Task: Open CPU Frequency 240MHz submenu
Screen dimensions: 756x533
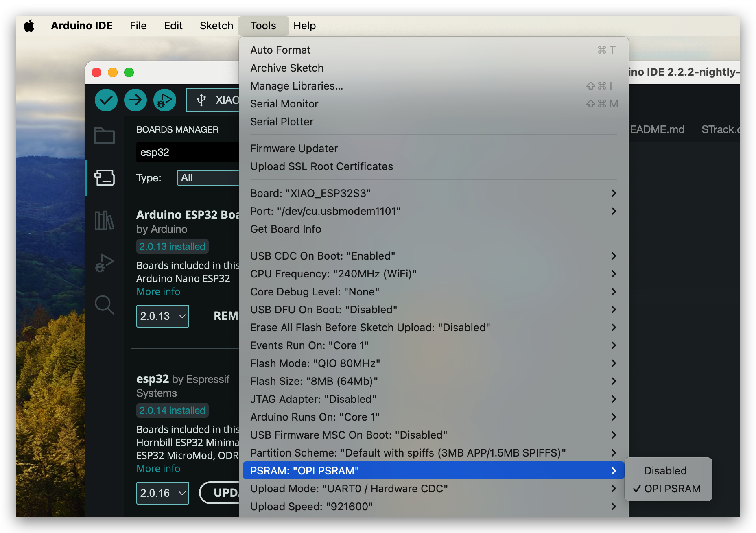Action: click(x=433, y=274)
